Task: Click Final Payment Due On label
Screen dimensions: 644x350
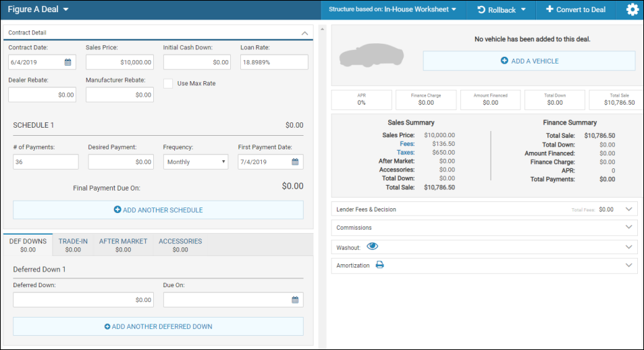Action: pyautogui.click(x=107, y=188)
